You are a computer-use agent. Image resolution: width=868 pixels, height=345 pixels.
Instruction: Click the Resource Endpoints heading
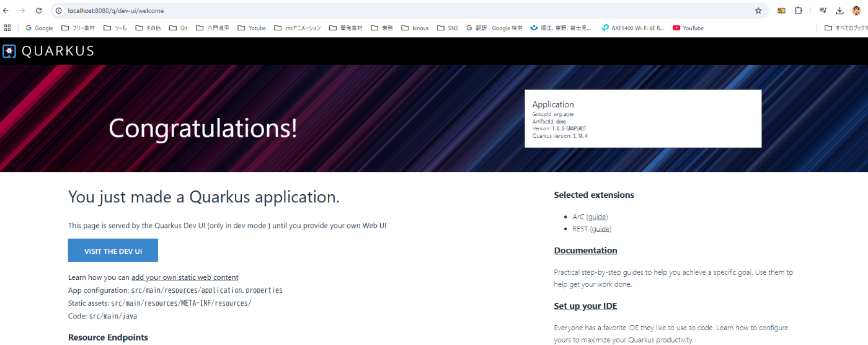pos(108,338)
